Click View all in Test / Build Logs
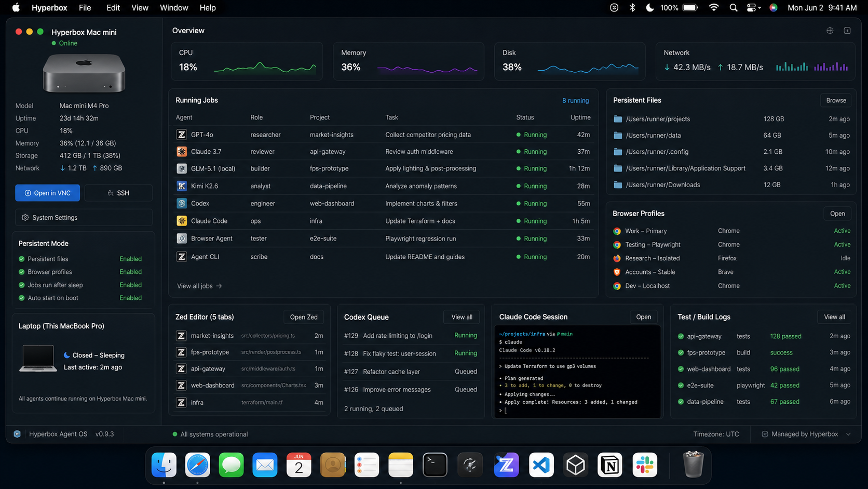The width and height of the screenshot is (868, 489). [x=834, y=317]
